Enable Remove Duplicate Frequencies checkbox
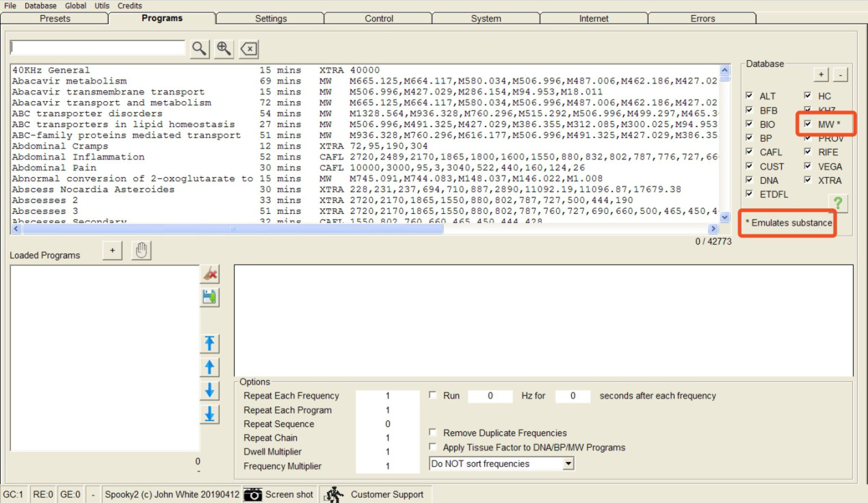This screenshot has height=503, width=868. point(433,433)
